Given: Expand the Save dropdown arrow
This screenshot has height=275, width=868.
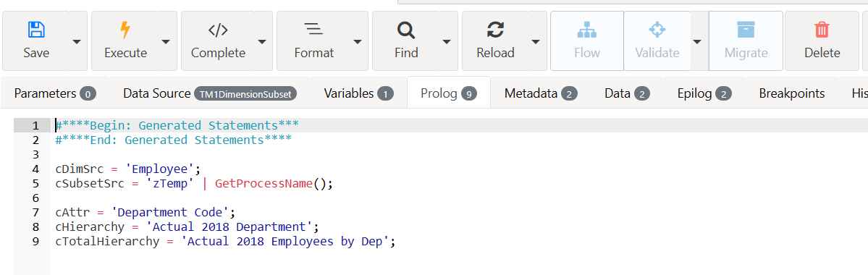Looking at the screenshot, I should tap(77, 41).
